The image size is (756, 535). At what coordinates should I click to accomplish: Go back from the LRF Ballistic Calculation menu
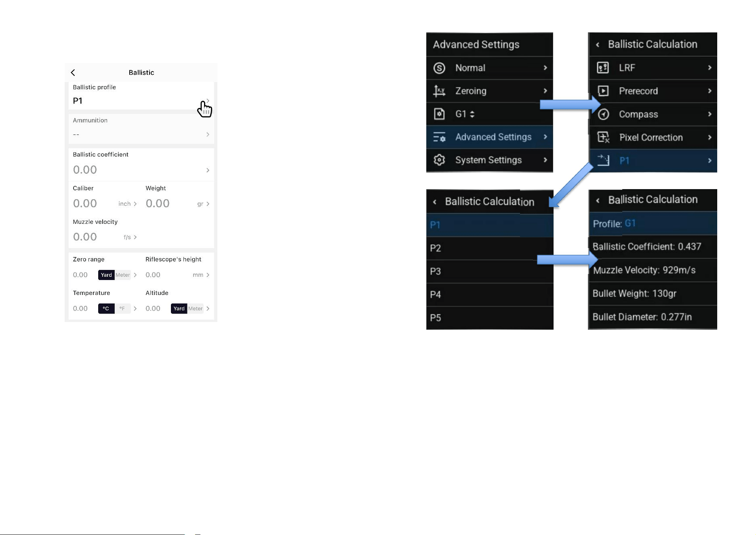click(x=598, y=44)
